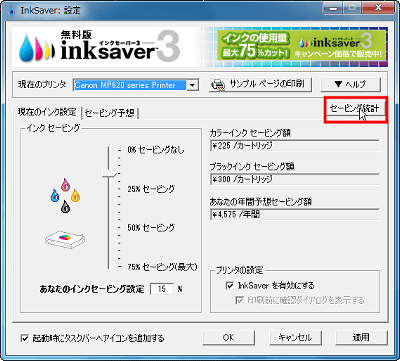The height and width of the screenshot is (361, 400).
Task: Open the ヘルプ help menu button
Action: coord(350,85)
